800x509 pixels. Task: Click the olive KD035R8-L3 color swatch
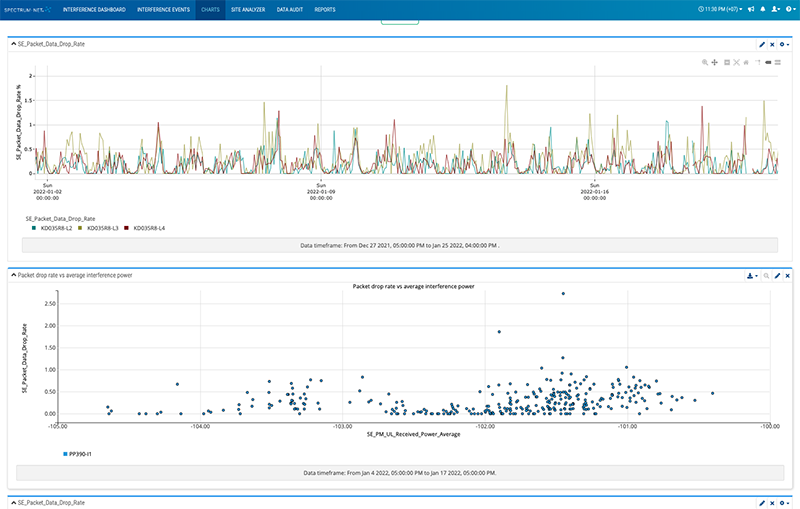80,228
